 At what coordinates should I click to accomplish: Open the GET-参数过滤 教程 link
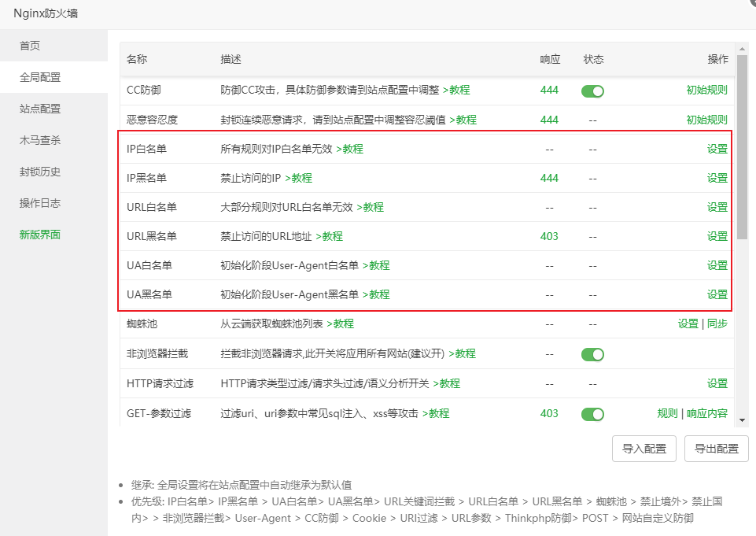coord(436,413)
